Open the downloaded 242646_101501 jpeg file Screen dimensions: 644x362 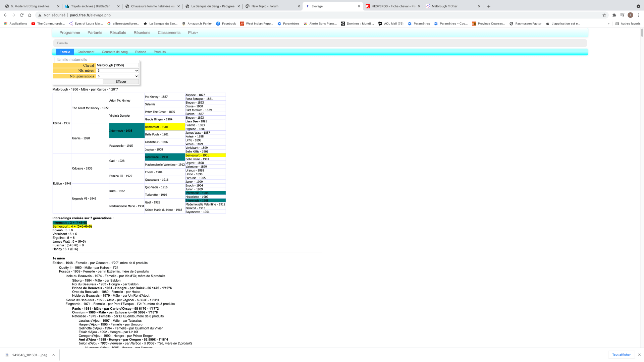30,355
